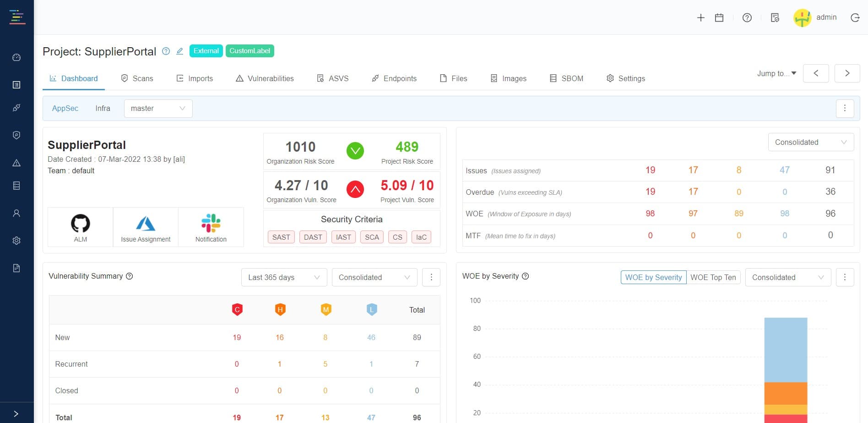Switch to the Infra view

point(103,109)
